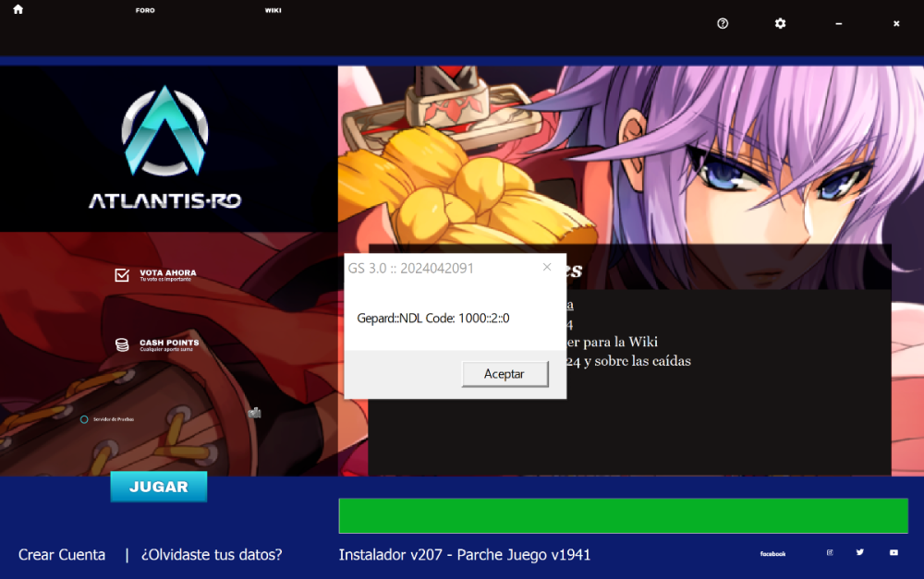Click the Home icon in top bar
The image size is (924, 579).
click(x=18, y=9)
